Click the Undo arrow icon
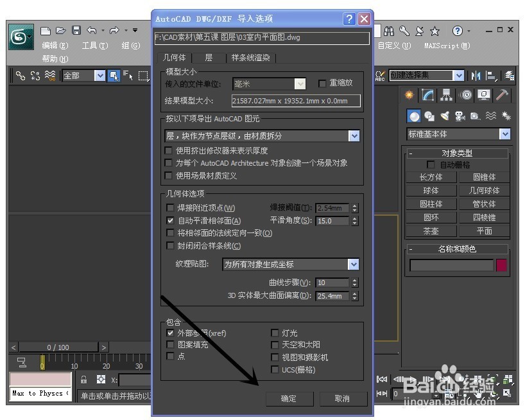This screenshot has width=525, height=420. [91, 30]
